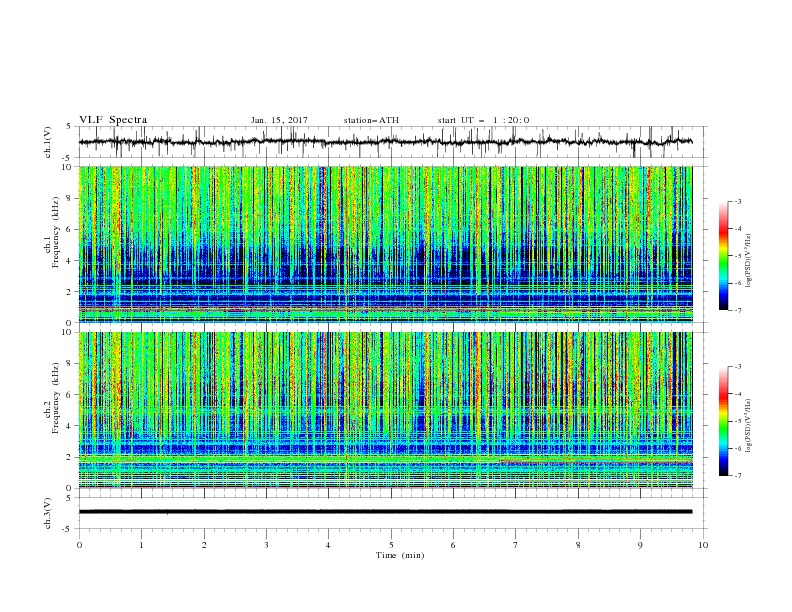Screen dimensions: 792x612
Task: Click time axis tick label "10"
Action: pos(703,545)
